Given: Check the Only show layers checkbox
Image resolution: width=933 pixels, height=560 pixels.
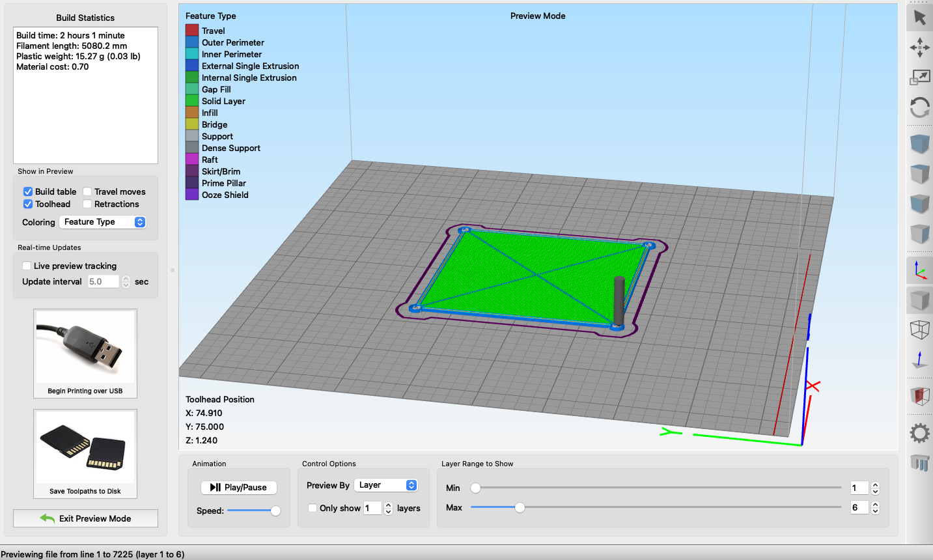Looking at the screenshot, I should point(313,508).
